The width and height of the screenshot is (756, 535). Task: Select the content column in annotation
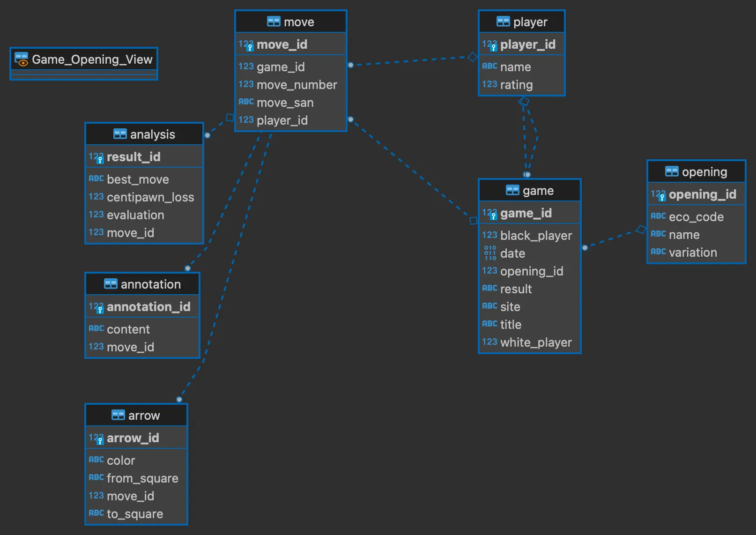[x=128, y=329]
